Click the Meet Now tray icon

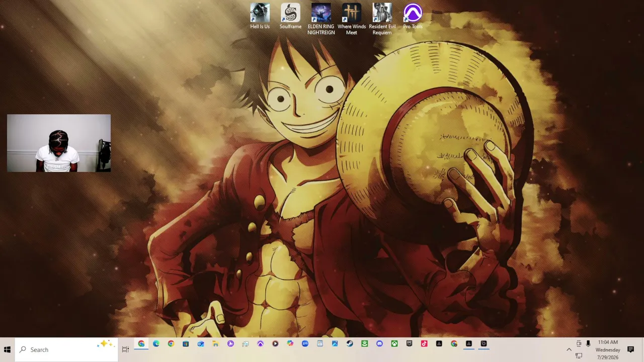579,343
